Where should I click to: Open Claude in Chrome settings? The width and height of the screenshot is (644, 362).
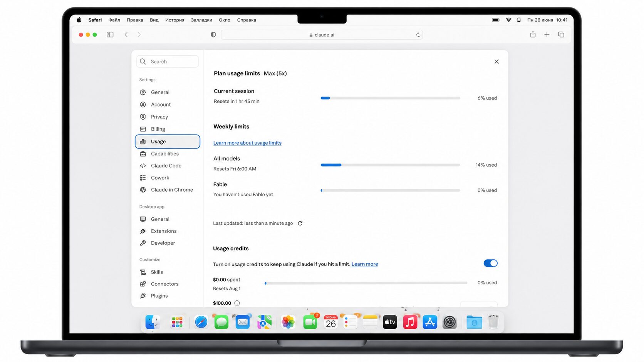(x=168, y=190)
